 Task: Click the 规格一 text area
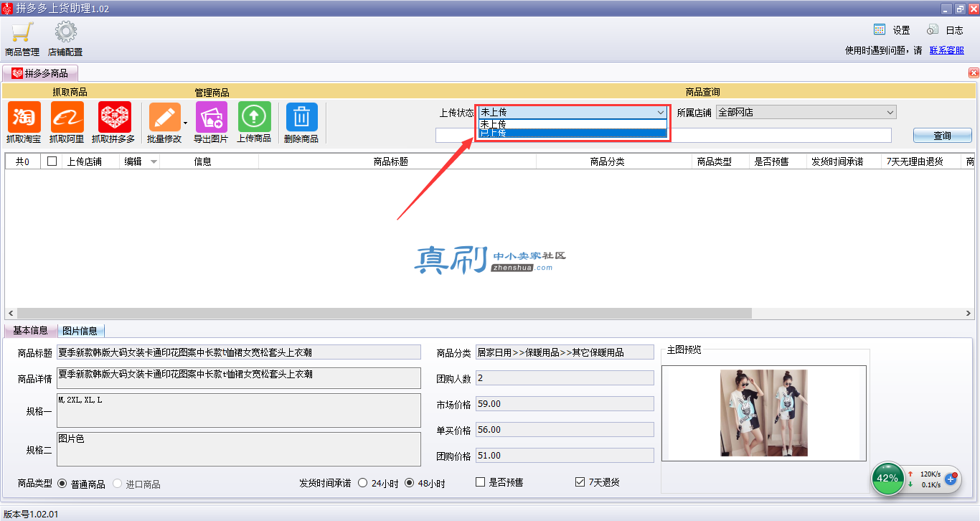pyautogui.click(x=239, y=410)
